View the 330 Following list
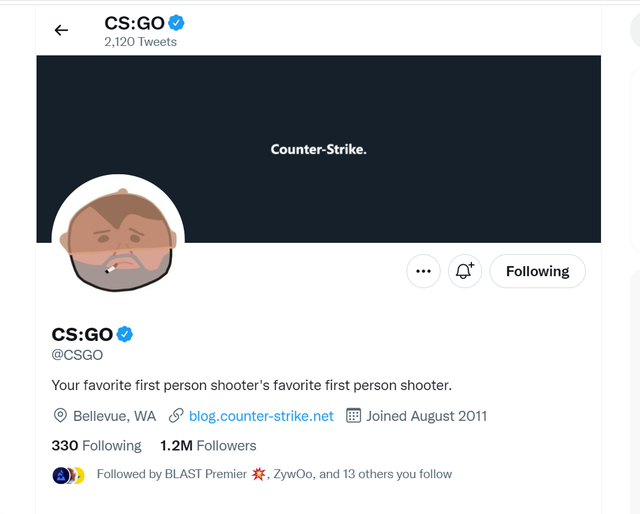Image resolution: width=640 pixels, height=514 pixels. [x=96, y=445]
